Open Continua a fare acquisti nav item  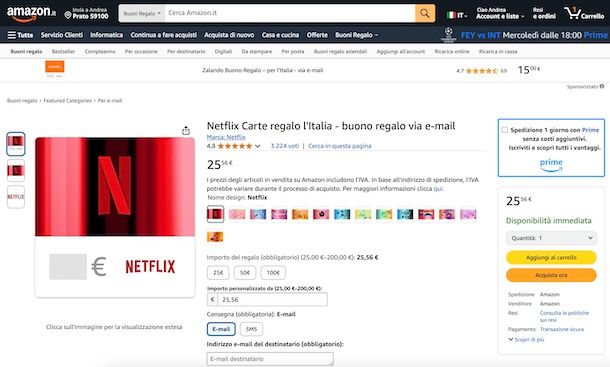click(163, 35)
